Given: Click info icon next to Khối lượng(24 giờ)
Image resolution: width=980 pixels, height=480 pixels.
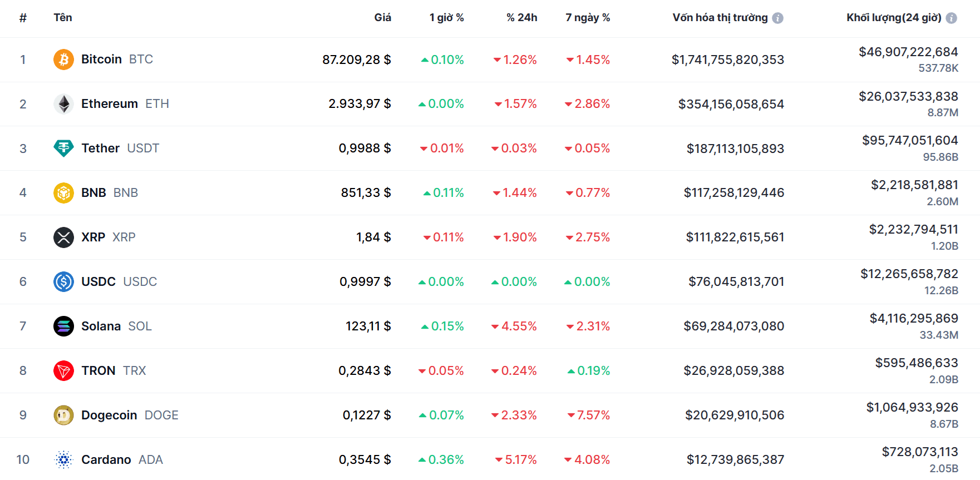Looking at the screenshot, I should click(x=952, y=18).
